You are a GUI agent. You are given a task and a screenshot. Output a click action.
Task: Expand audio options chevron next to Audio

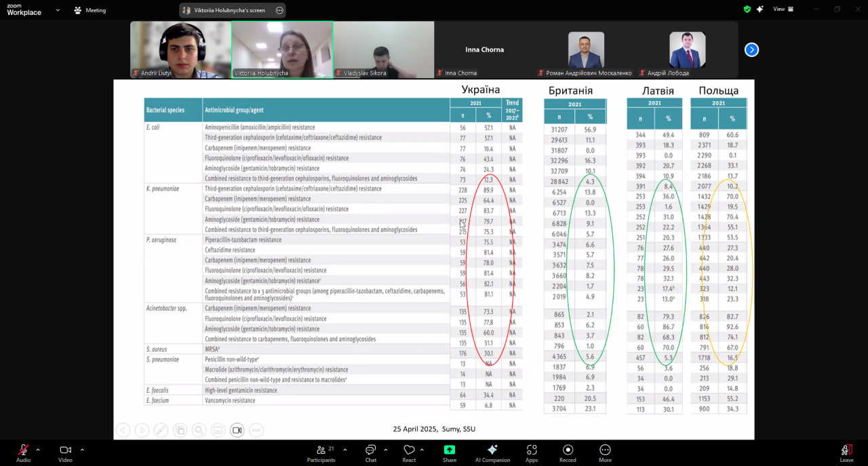38,450
